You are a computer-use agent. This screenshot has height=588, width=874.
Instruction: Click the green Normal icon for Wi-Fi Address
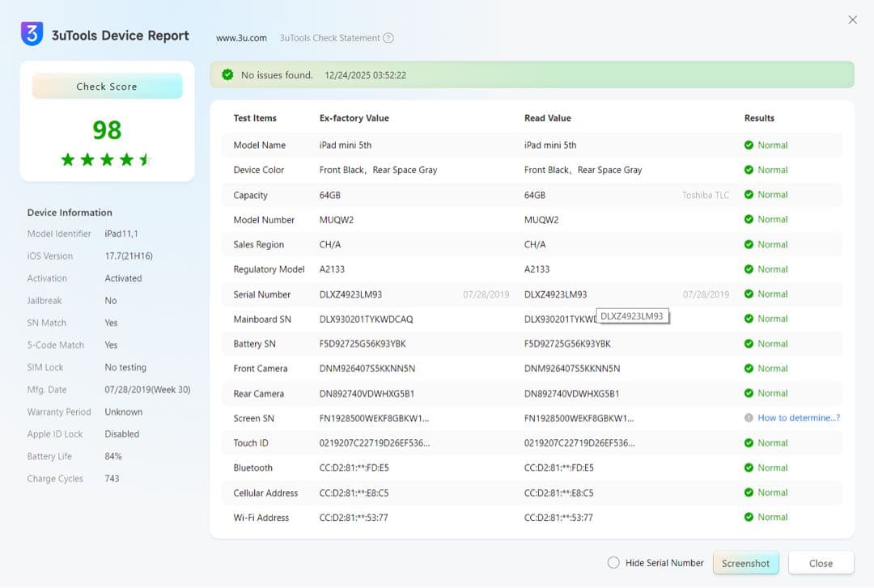pos(749,518)
